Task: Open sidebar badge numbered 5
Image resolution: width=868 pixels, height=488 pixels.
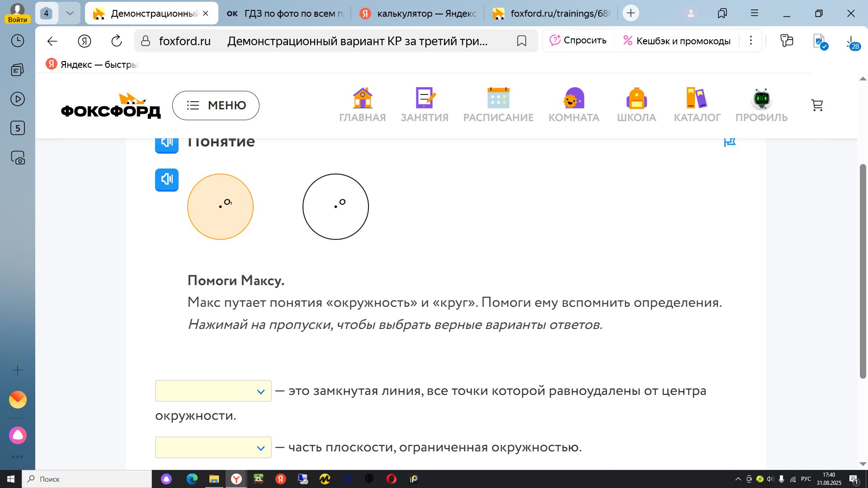Action: pos(18,128)
